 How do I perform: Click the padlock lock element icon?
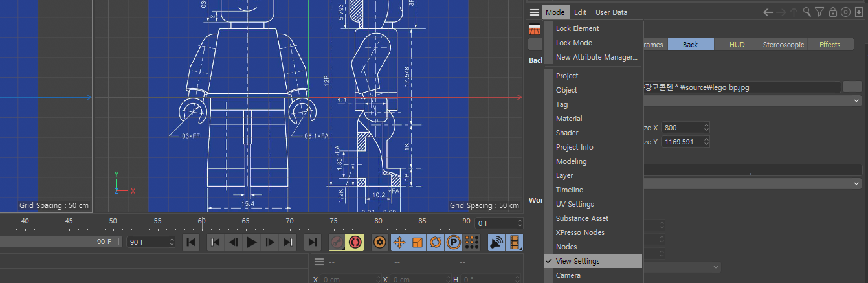tap(832, 12)
